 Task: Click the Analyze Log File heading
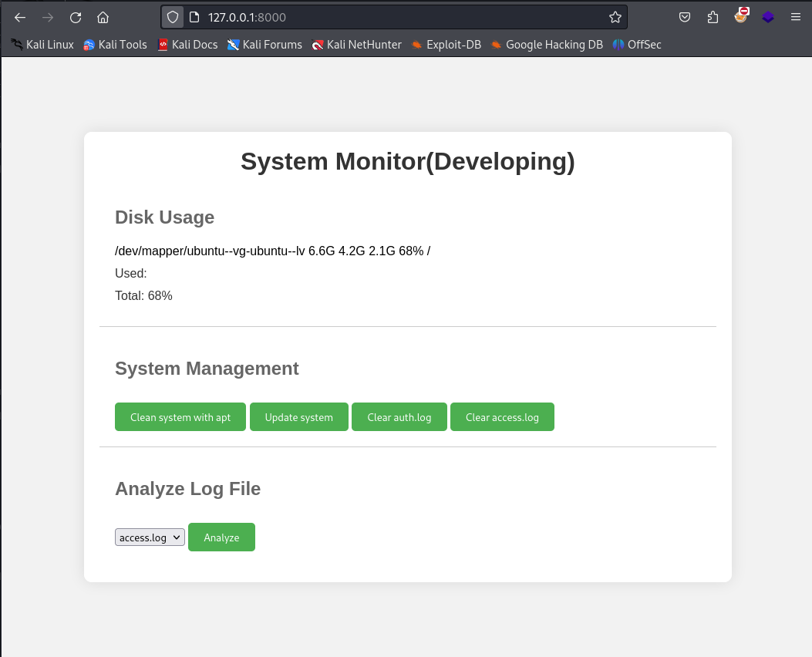[187, 489]
